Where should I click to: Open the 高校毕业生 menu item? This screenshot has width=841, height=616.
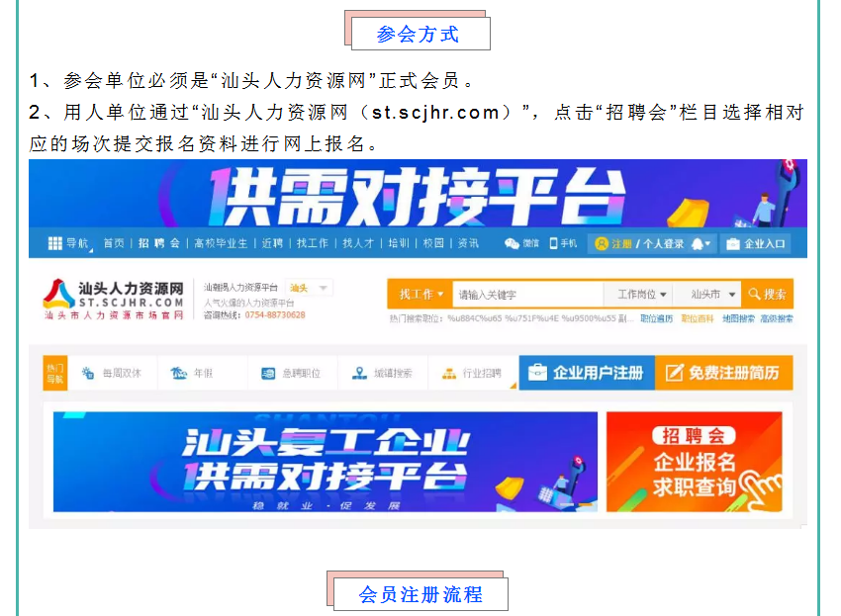point(221,243)
